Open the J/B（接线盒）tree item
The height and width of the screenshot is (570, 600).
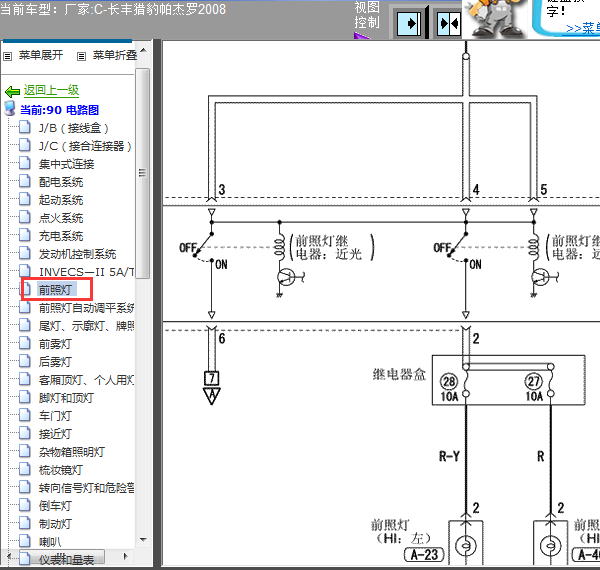[74, 128]
